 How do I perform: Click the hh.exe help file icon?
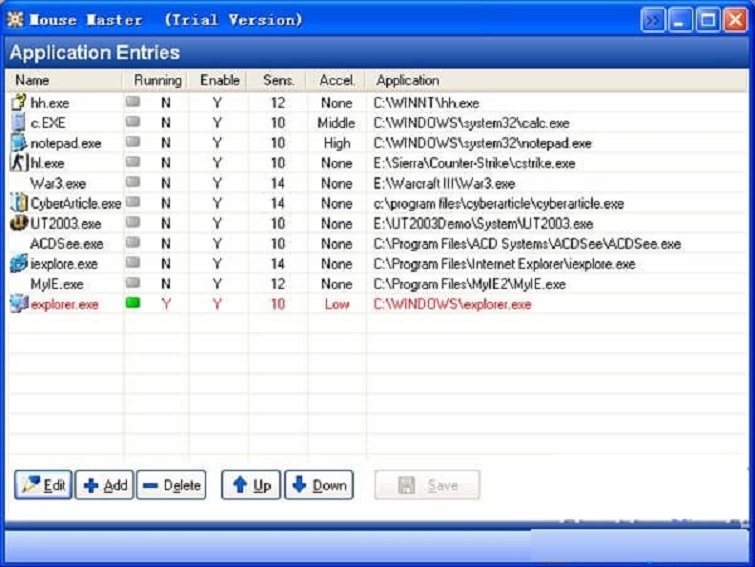19,103
